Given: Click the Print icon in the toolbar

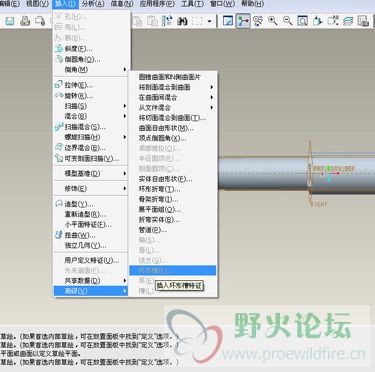Looking at the screenshot, I should (x=25, y=21).
